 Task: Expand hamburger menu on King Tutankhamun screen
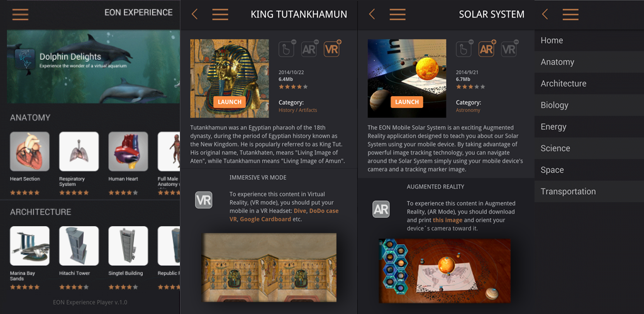220,14
